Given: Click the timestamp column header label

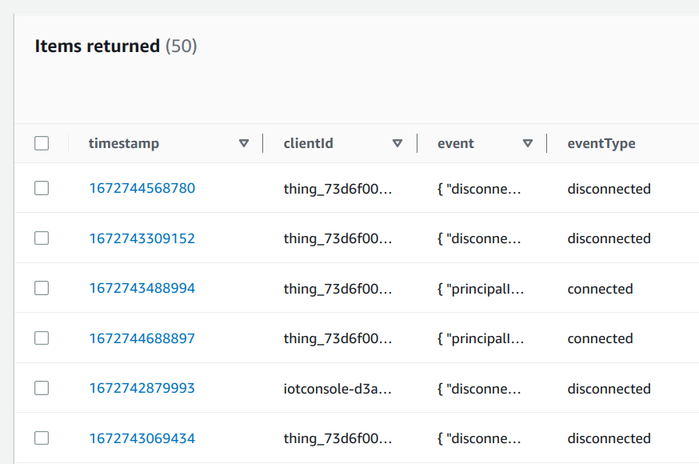Looking at the screenshot, I should (123, 144).
